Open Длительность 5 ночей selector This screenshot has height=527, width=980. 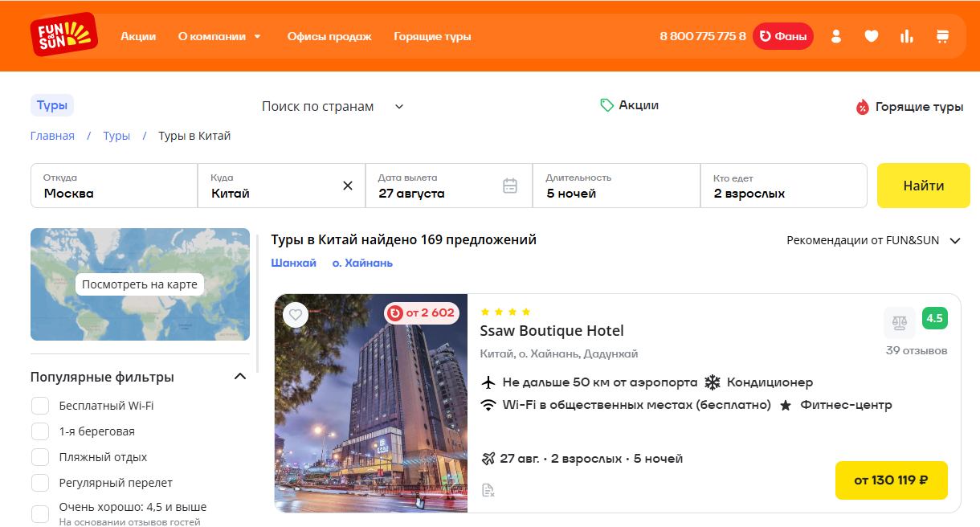[616, 186]
